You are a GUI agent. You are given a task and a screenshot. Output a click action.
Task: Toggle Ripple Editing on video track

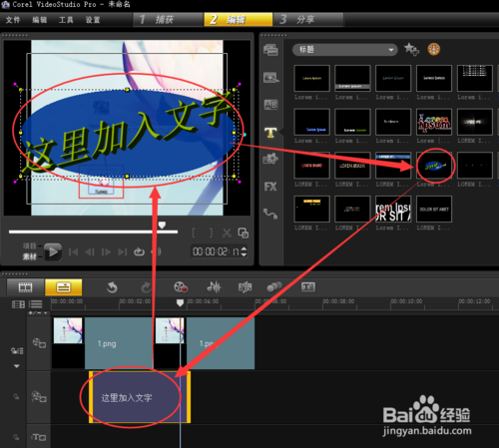[17, 351]
